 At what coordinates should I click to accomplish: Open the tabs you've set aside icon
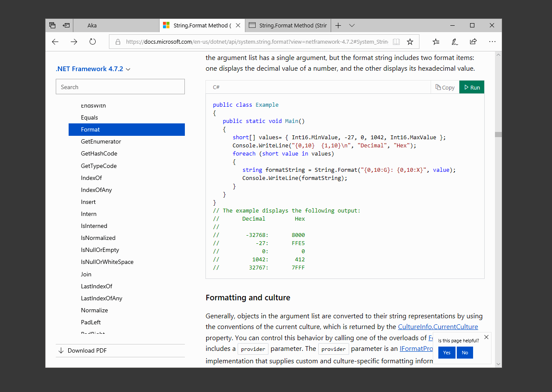66,25
